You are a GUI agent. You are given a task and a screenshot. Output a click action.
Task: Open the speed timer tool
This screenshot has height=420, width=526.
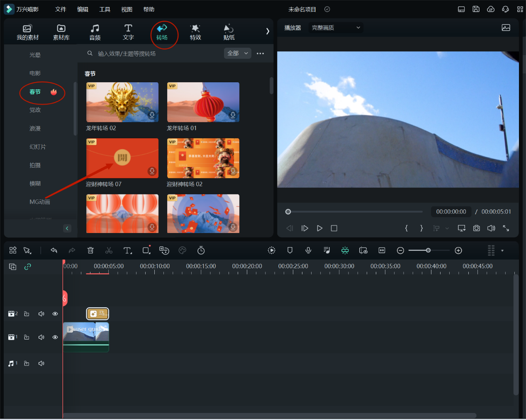point(201,250)
